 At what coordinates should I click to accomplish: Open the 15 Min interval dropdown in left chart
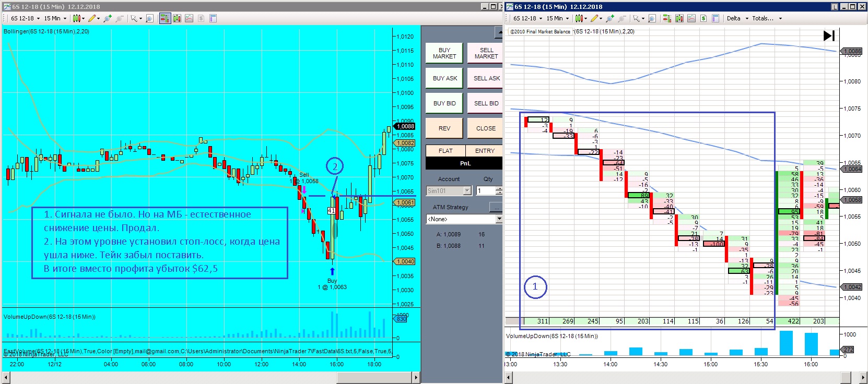coord(55,18)
